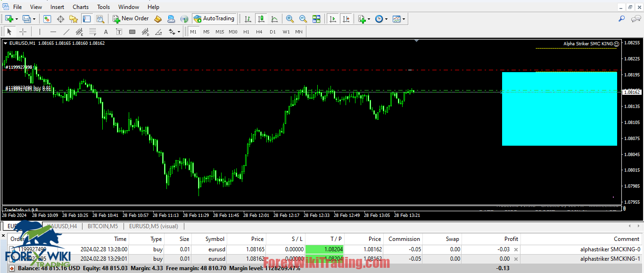This screenshot has width=644, height=273.
Task: Zoom in on the chart
Action: [289, 19]
